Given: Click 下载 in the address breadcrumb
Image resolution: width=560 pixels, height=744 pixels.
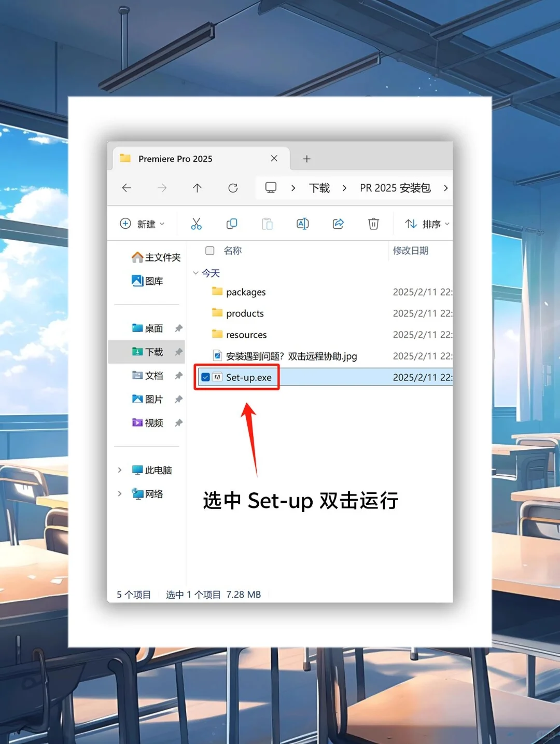Looking at the screenshot, I should 319,188.
